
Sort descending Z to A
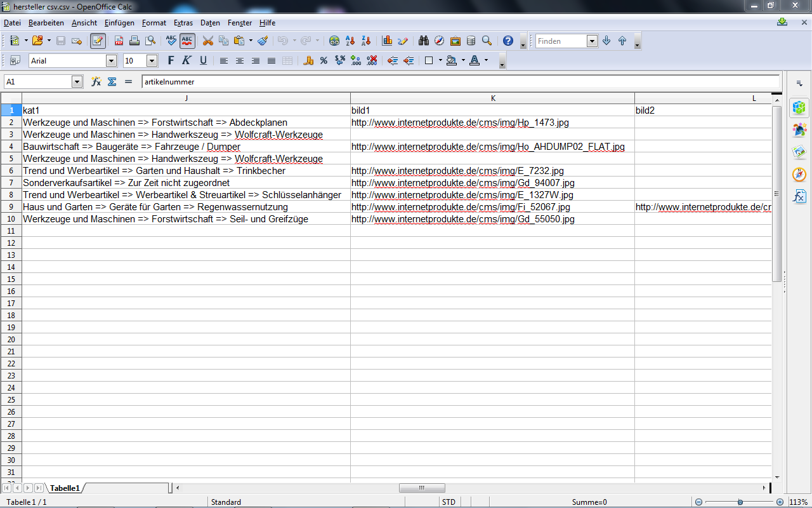pos(366,41)
